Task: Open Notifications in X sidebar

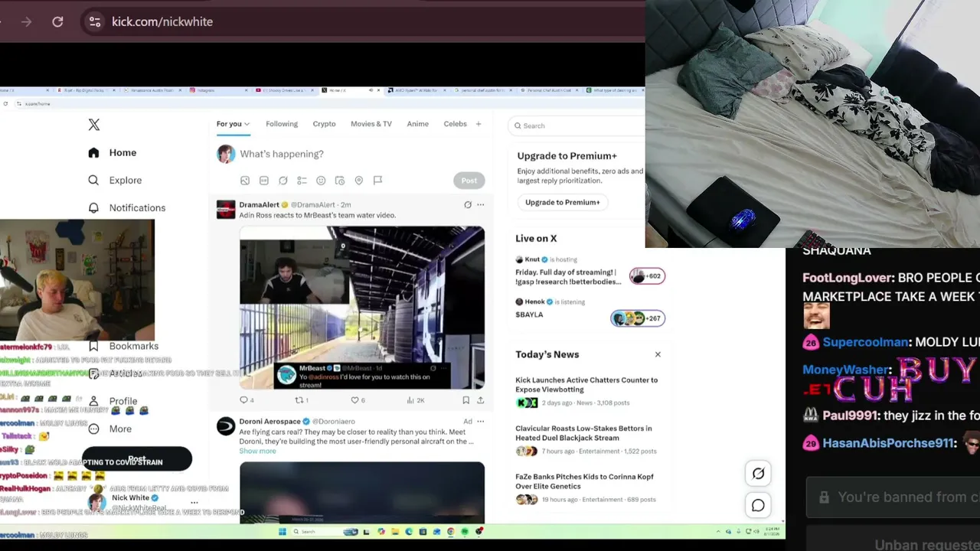Action: (127, 207)
